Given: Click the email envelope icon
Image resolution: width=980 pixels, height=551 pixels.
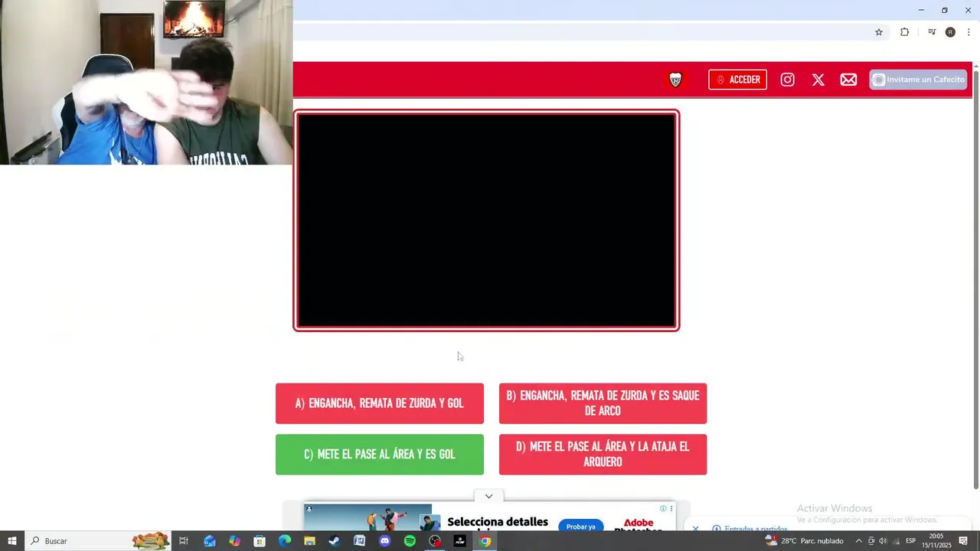Looking at the screenshot, I should pyautogui.click(x=848, y=80).
